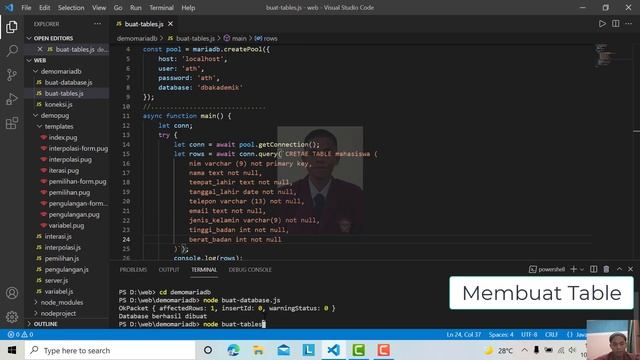Switch to the DEBUG CONSOLE tab
Viewport: 640px width, 360px height.
250,270
